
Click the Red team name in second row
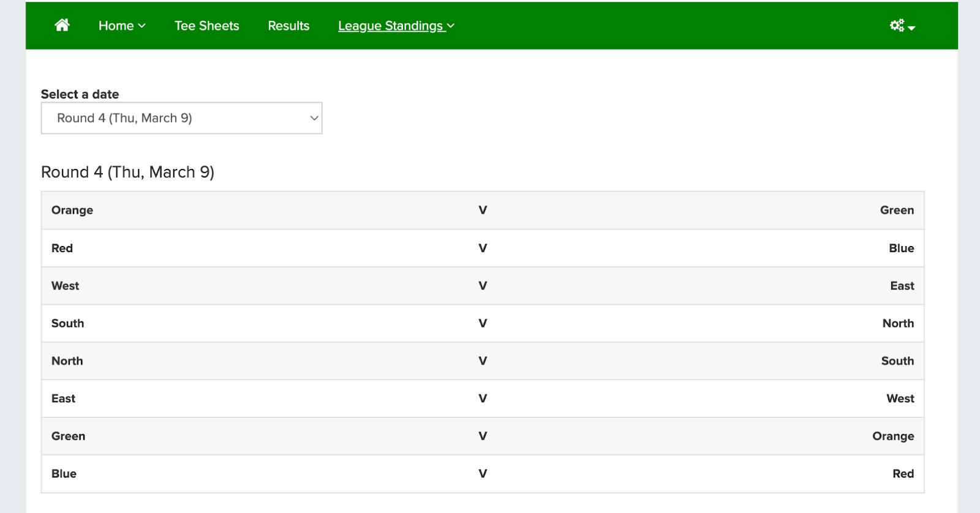coord(62,248)
